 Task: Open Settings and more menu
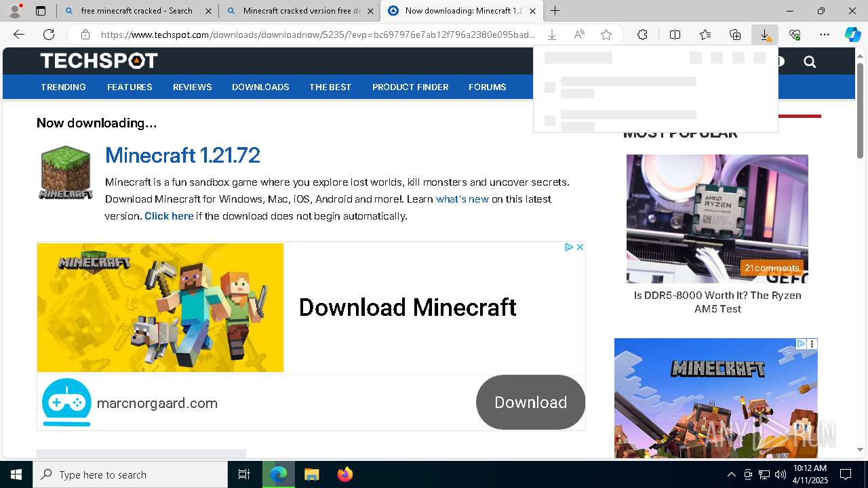coord(825,35)
